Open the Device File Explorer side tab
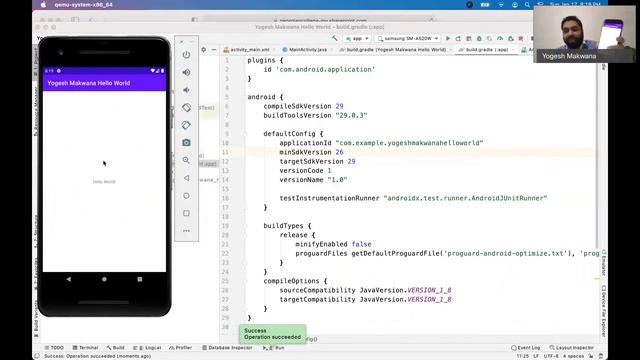640x360 pixels. [603, 311]
